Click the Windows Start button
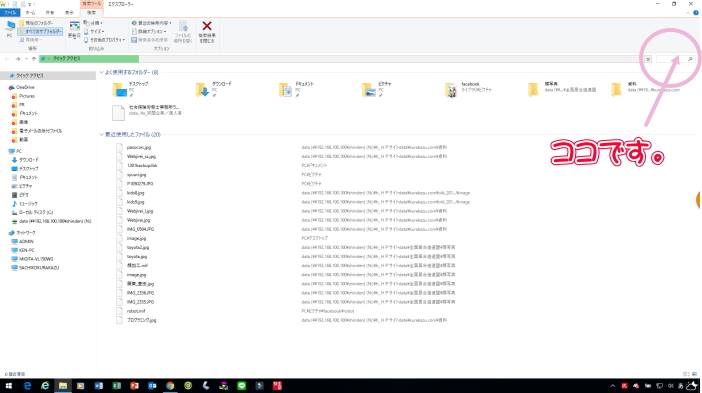The image size is (702, 393). point(9,385)
